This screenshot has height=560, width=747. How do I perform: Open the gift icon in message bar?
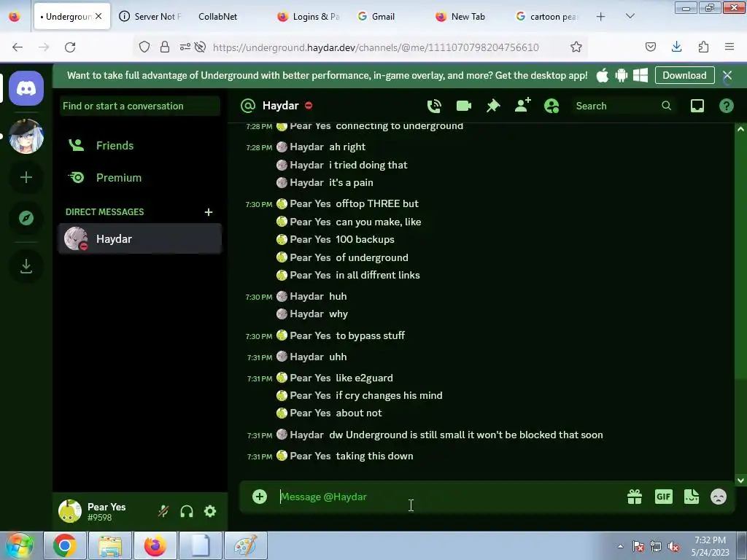click(x=635, y=497)
